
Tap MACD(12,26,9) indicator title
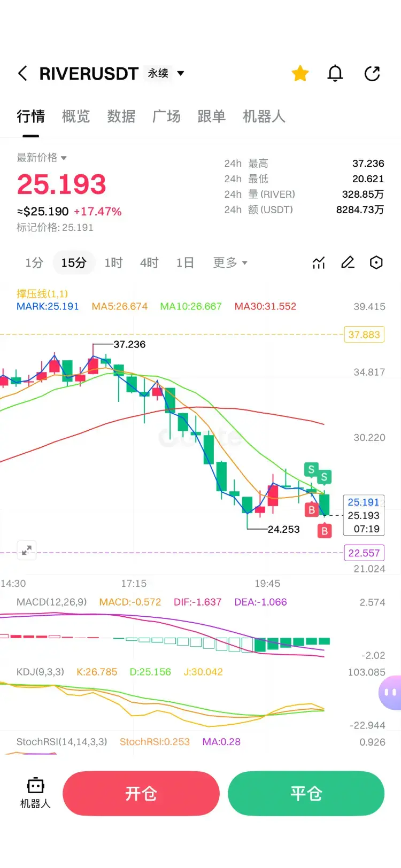[x=51, y=602]
